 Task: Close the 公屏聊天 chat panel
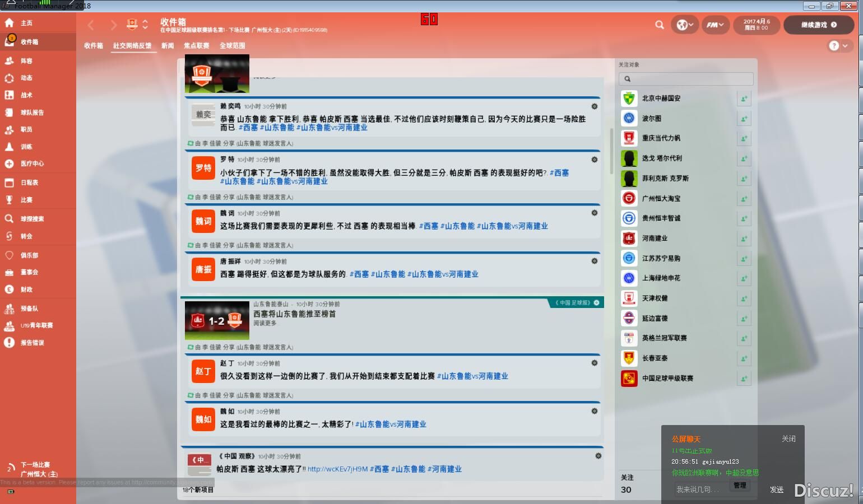(x=788, y=439)
